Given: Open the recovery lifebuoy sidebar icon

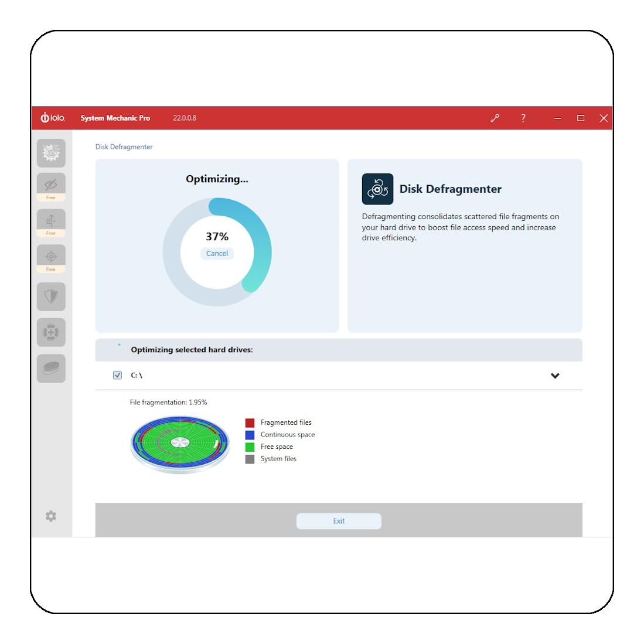Looking at the screenshot, I should (51, 332).
